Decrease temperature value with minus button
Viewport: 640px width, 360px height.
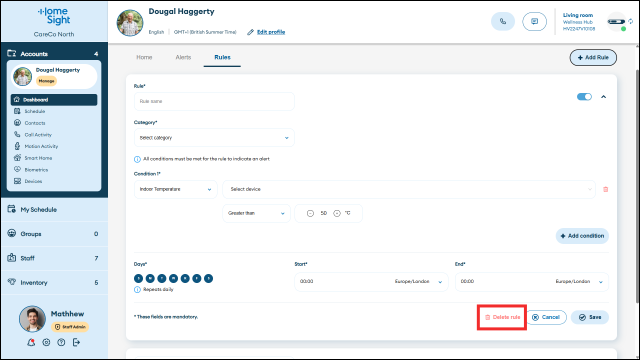point(310,213)
